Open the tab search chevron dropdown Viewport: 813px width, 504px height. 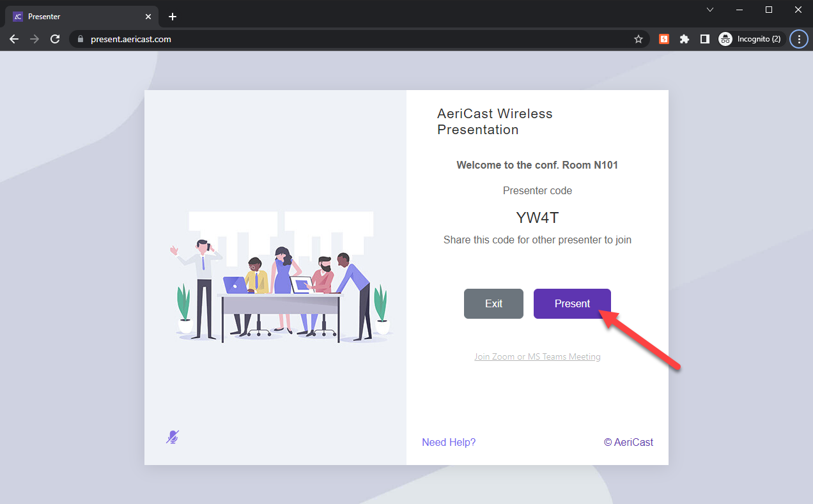point(710,10)
